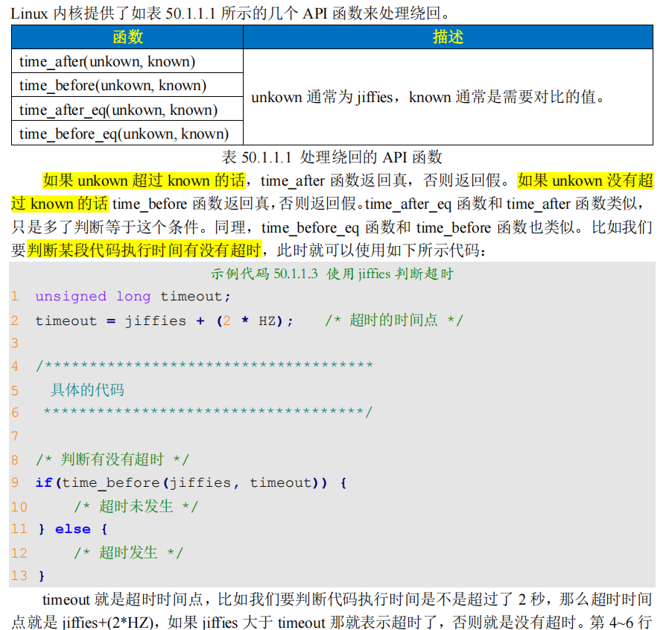
Task: Click comment 超时未发生
Action: 136,506
